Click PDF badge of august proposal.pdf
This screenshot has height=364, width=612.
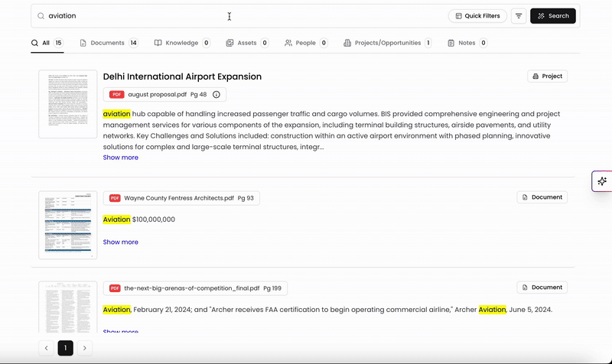(116, 94)
